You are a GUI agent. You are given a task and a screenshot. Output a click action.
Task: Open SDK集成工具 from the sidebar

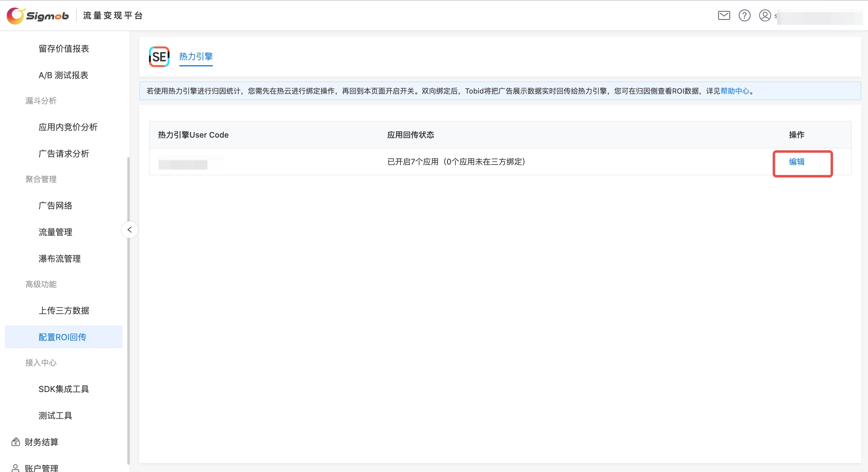pos(64,389)
